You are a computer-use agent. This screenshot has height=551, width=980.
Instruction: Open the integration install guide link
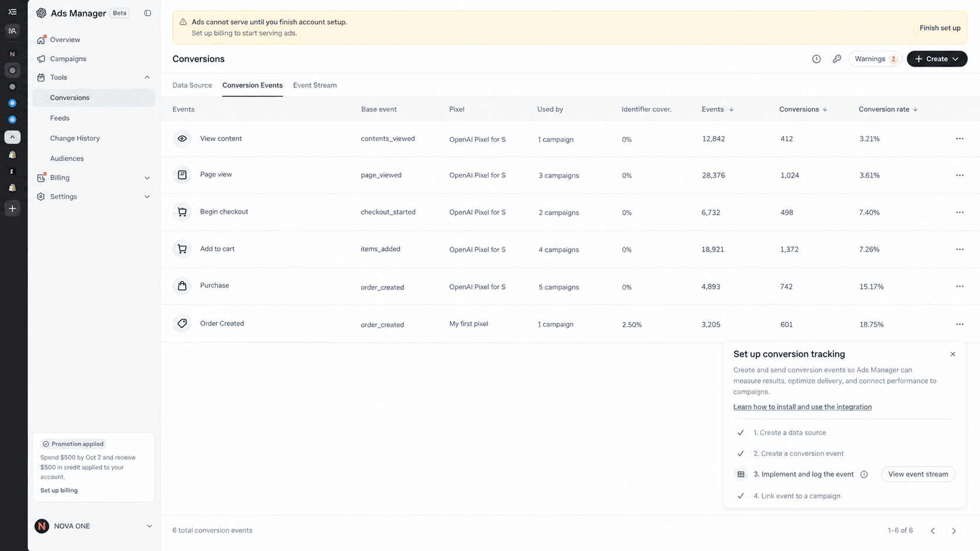(802, 407)
